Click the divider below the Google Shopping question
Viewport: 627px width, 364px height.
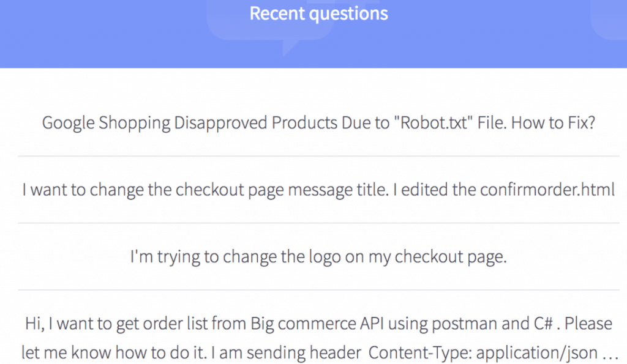(318, 156)
